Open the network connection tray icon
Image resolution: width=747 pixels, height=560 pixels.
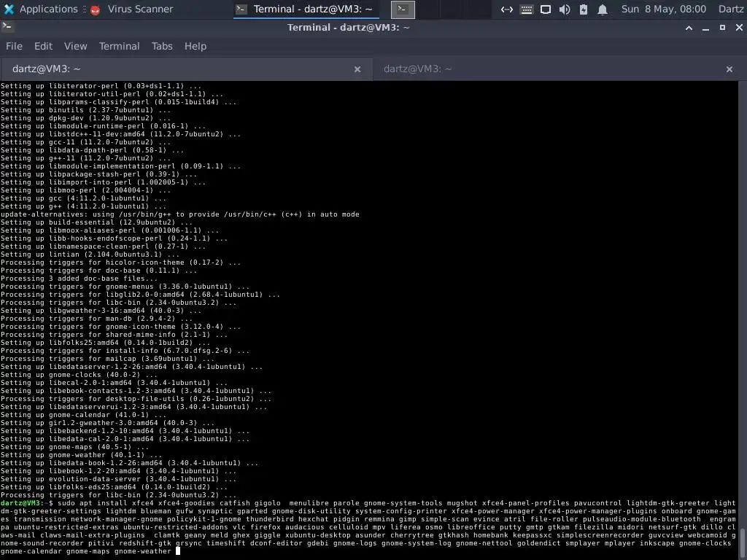click(507, 9)
